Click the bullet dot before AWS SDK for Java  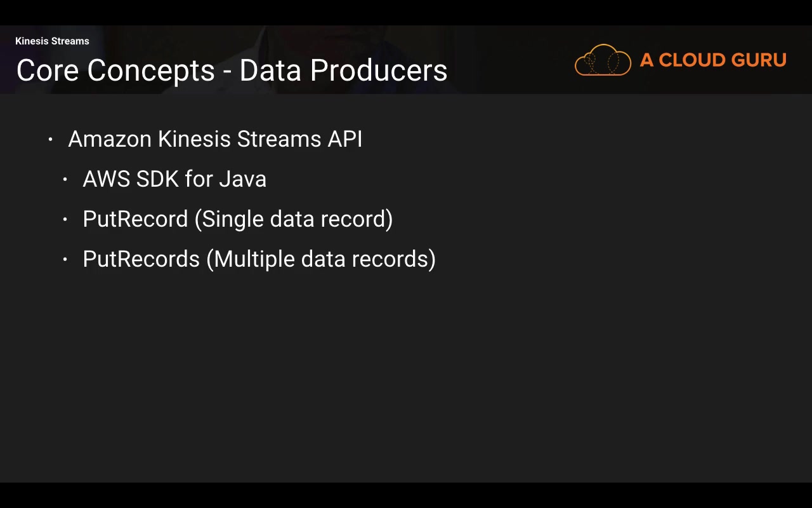coord(65,180)
